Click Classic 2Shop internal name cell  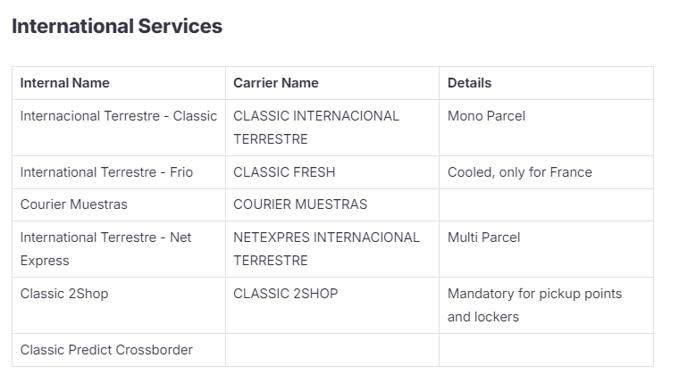coord(118,305)
